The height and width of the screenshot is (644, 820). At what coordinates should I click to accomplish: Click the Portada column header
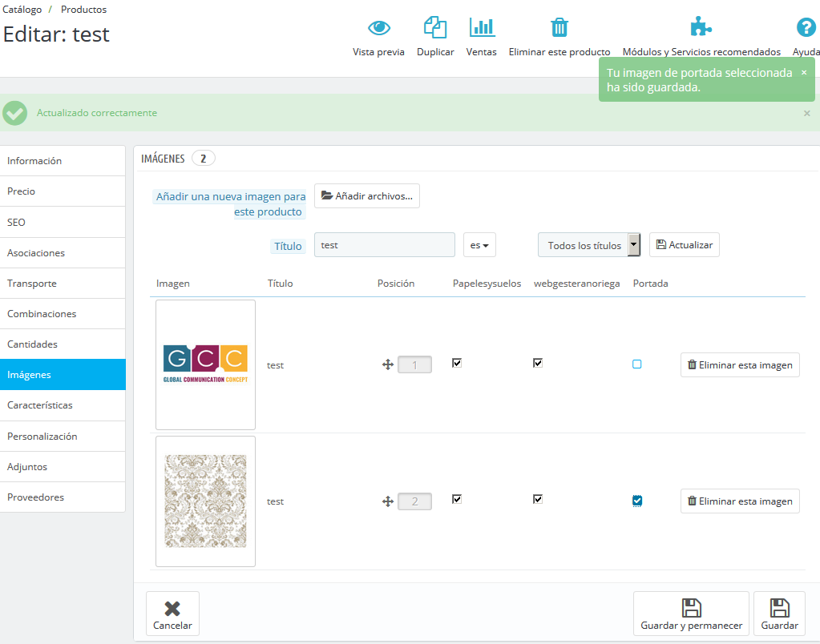pos(651,284)
